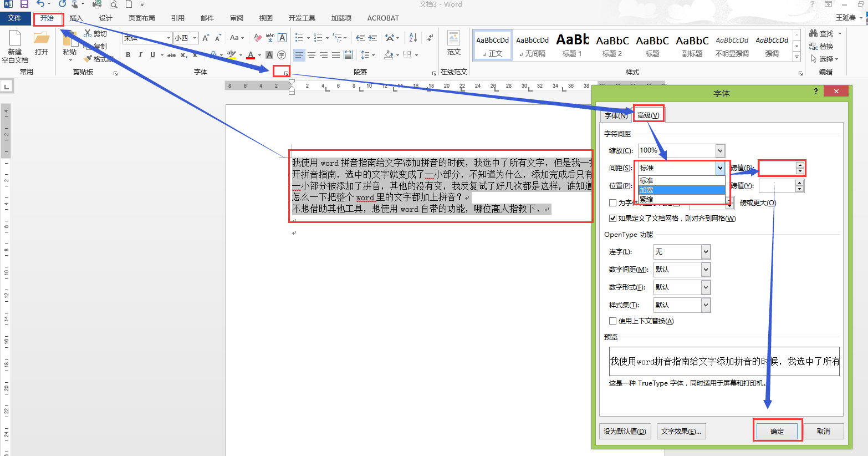Click the Clear Formatting eraser icon
Screen dimensions: 868x456
click(257, 38)
